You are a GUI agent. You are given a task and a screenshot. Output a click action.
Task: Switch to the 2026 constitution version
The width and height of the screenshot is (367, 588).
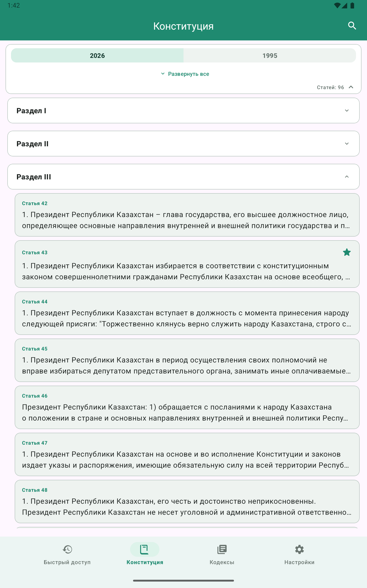(x=97, y=55)
